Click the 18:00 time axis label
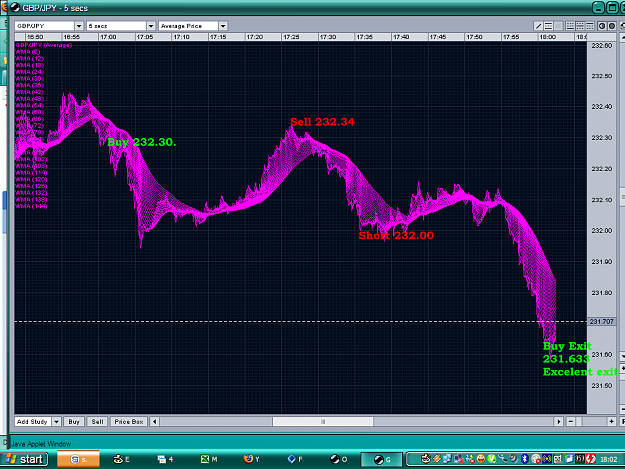 tap(547, 37)
